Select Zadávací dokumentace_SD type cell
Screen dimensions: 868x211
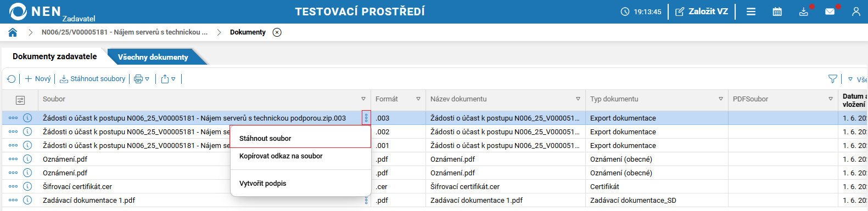(657, 200)
